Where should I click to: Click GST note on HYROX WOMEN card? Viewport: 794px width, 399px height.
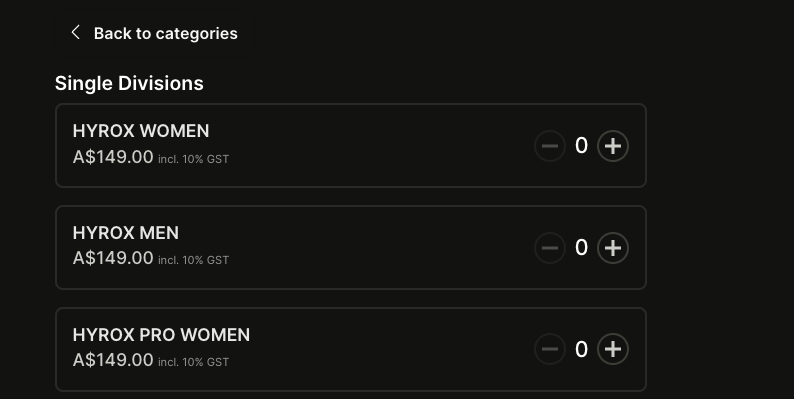(193, 159)
